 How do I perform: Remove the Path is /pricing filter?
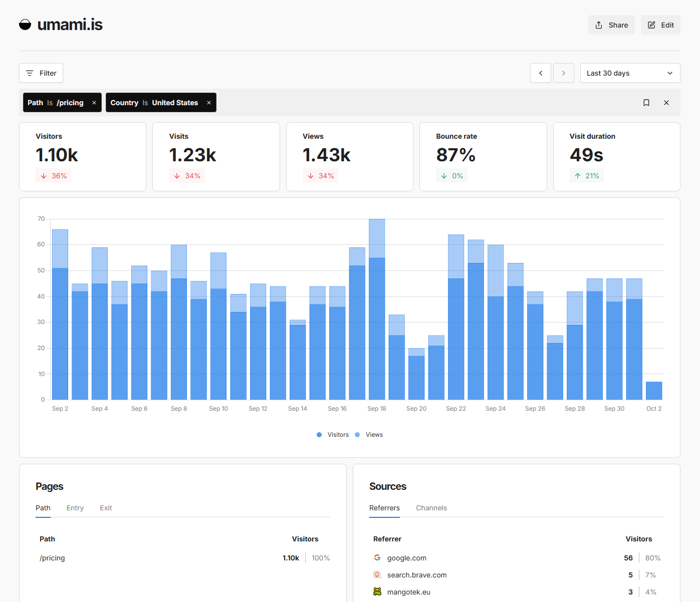(94, 103)
